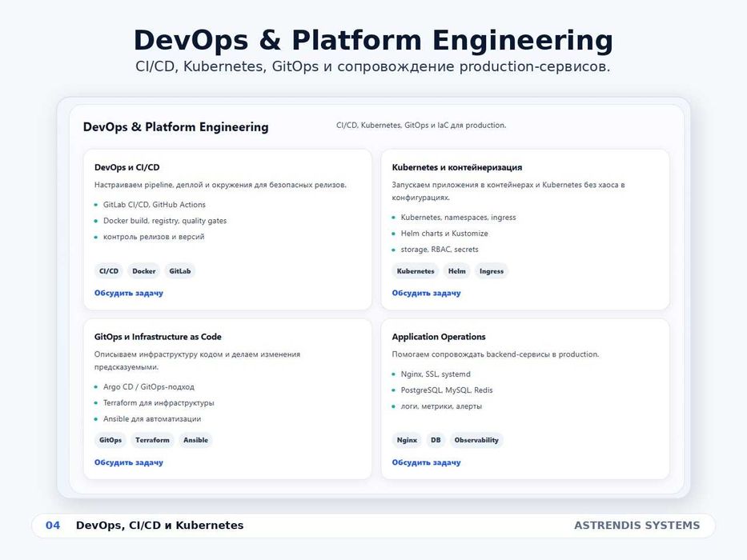Click 'Helm charts и Kustomize' list item

pos(444,234)
